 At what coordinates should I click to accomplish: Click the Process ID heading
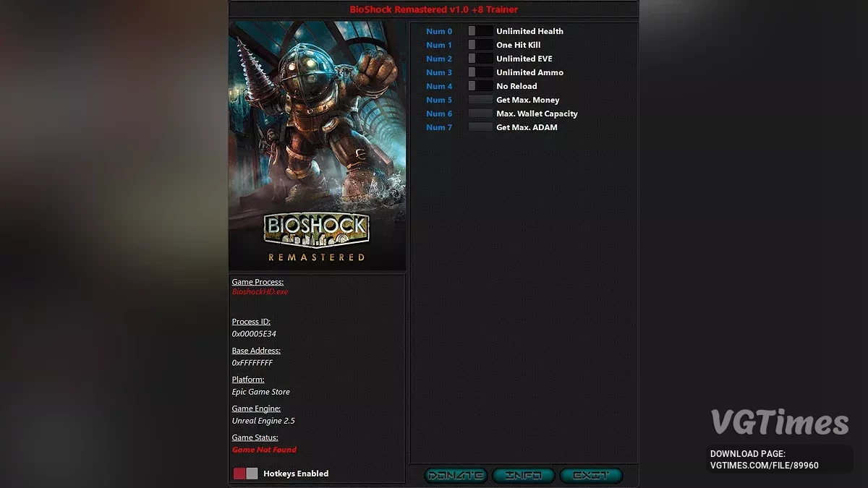[x=250, y=322]
